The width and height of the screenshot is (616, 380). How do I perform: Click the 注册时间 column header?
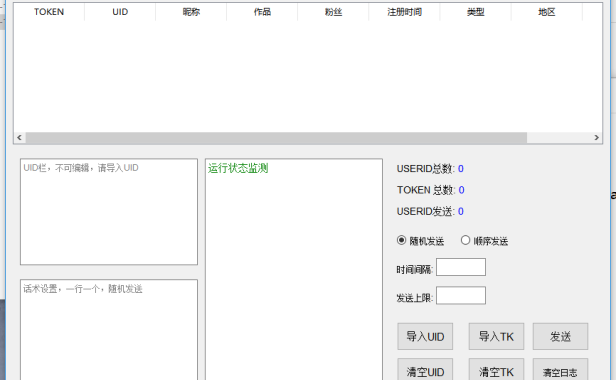point(404,12)
